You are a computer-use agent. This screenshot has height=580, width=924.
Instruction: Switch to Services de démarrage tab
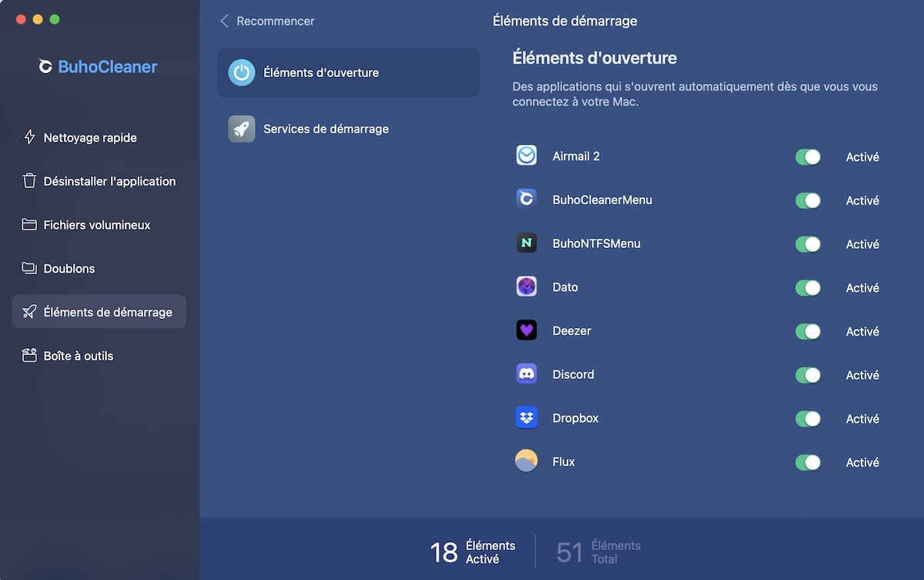(348, 129)
